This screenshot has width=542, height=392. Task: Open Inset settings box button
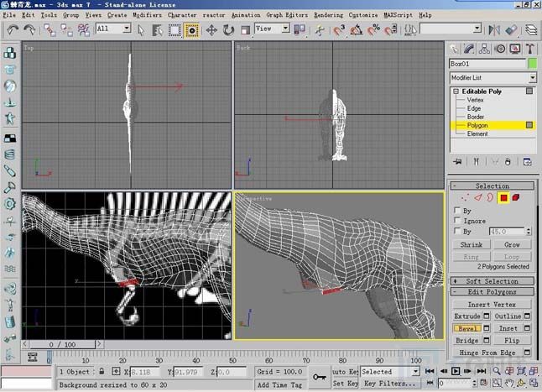527,328
